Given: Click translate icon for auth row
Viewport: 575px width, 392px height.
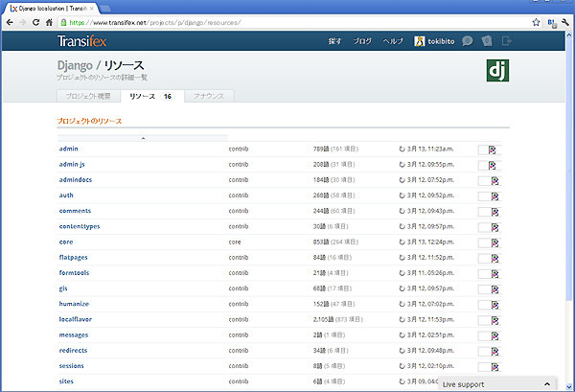Looking at the screenshot, I should [494, 196].
